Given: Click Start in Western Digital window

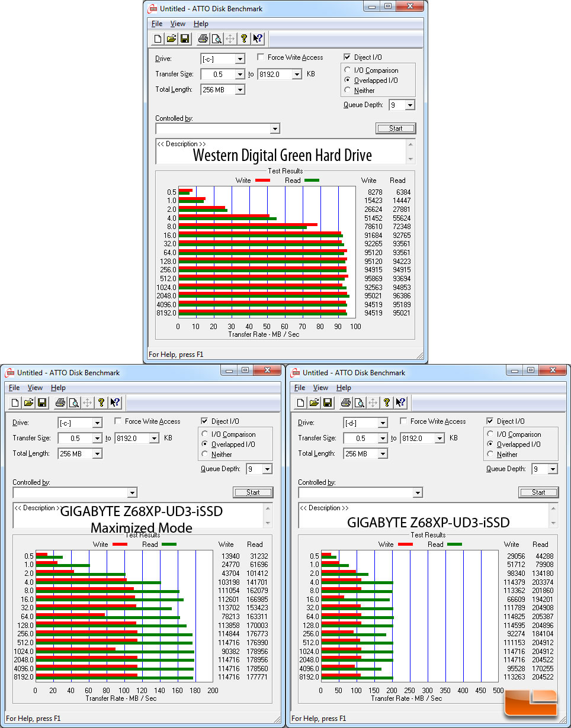Looking at the screenshot, I should tap(396, 128).
